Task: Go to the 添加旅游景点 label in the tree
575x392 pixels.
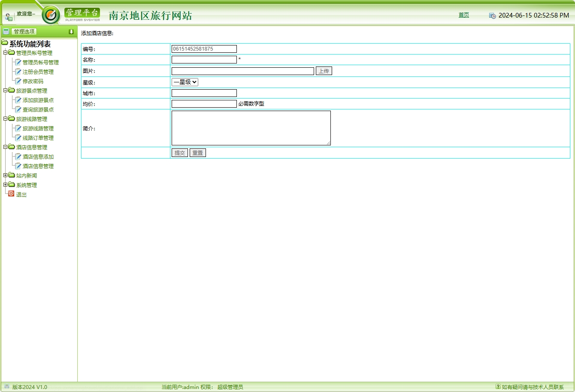Action: (38, 100)
